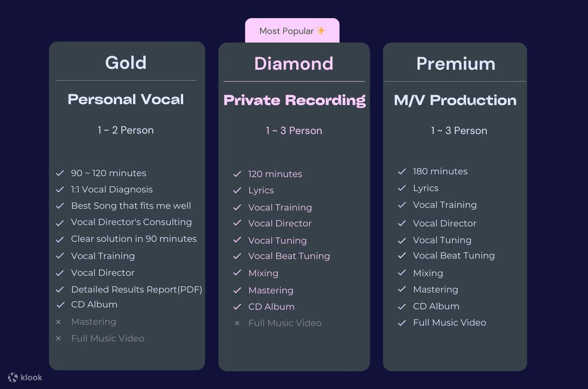Select the Gold plan heading
588x389 pixels.
(126, 63)
